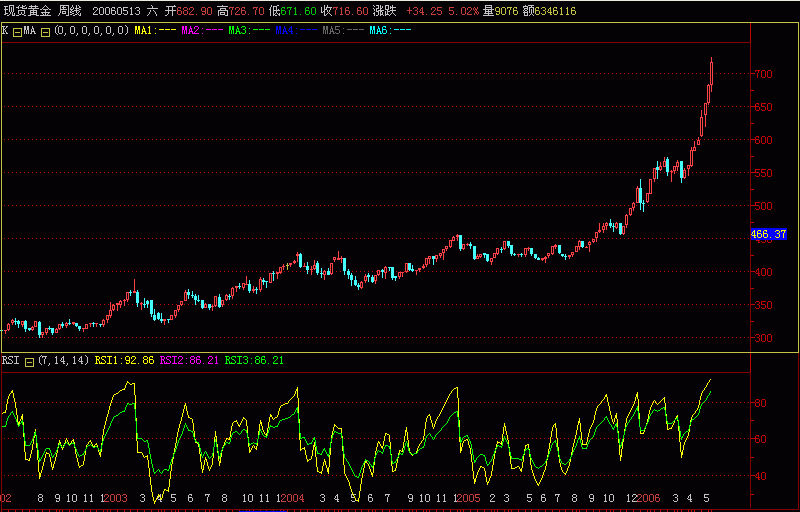Toggle the box next to the MA label

(x=45, y=32)
